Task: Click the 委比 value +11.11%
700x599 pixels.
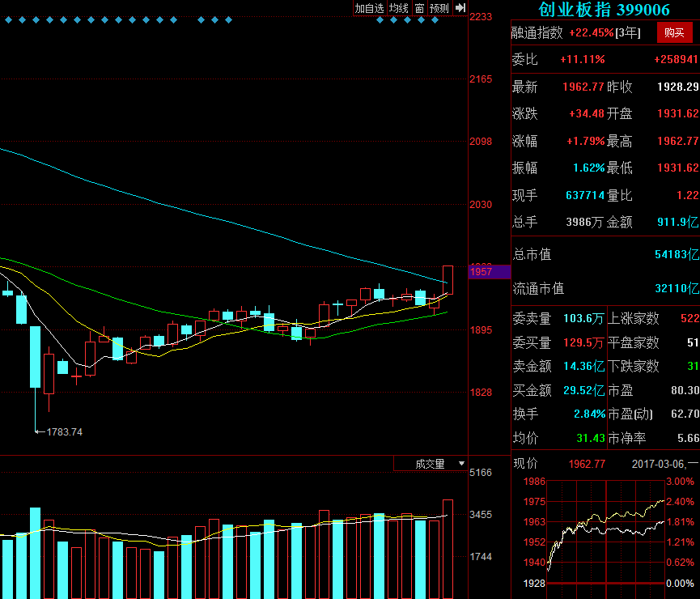Action: tap(582, 59)
